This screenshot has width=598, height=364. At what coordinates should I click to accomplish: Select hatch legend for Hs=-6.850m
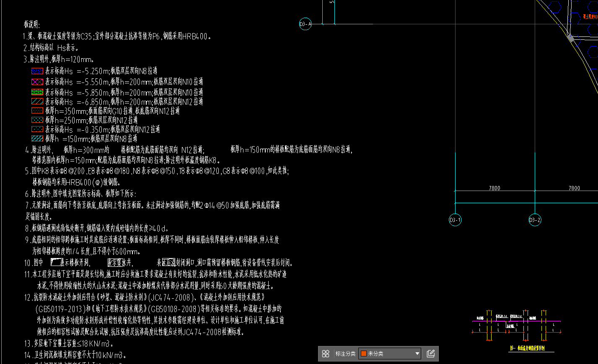coord(37,101)
